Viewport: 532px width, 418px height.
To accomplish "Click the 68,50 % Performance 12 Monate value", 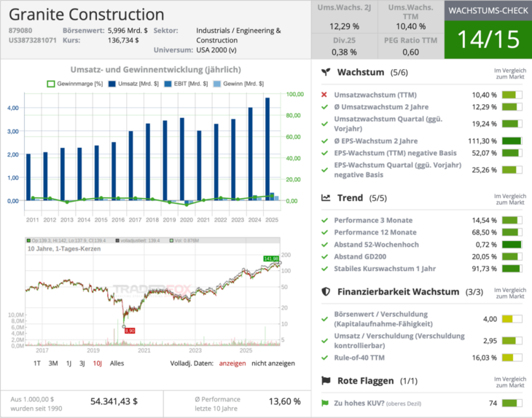I will pos(484,232).
